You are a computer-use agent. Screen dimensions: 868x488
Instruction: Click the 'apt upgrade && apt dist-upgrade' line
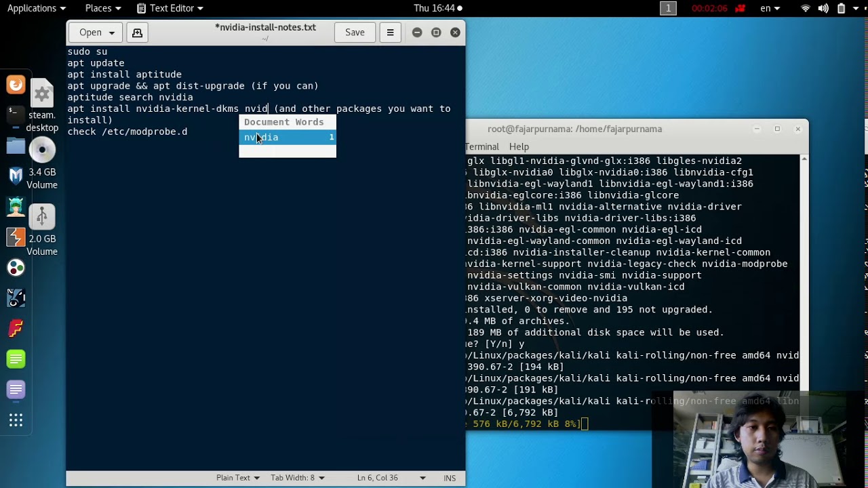[x=193, y=86]
